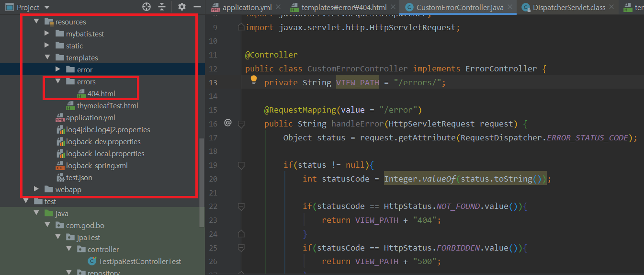Click the thymeleafTest.html file icon

click(70, 106)
